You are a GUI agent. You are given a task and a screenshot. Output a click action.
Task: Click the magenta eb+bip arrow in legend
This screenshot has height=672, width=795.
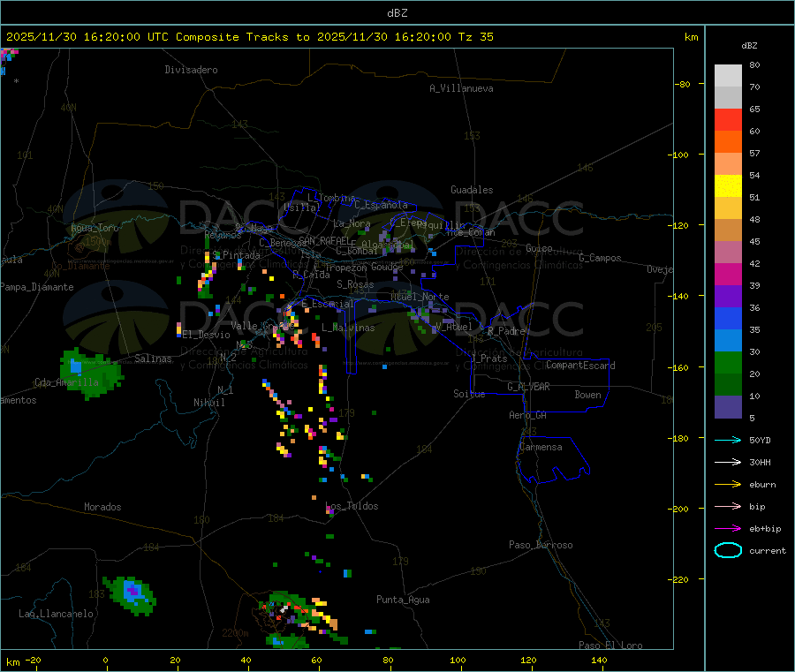coord(728,529)
